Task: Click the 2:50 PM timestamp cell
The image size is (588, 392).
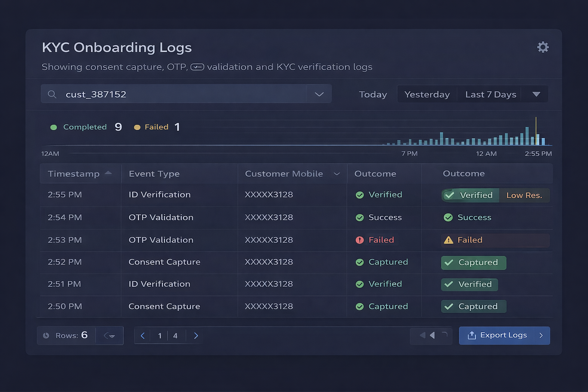Action: [65, 307]
